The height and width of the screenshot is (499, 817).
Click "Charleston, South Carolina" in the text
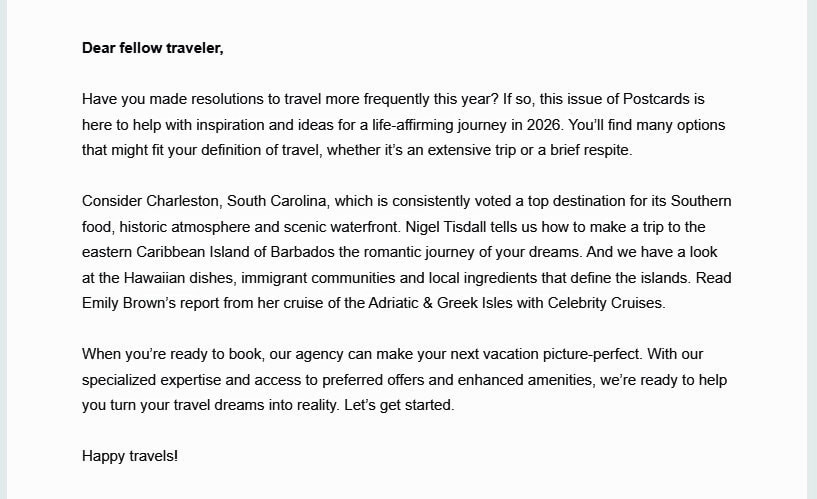pyautogui.click(x=233, y=202)
